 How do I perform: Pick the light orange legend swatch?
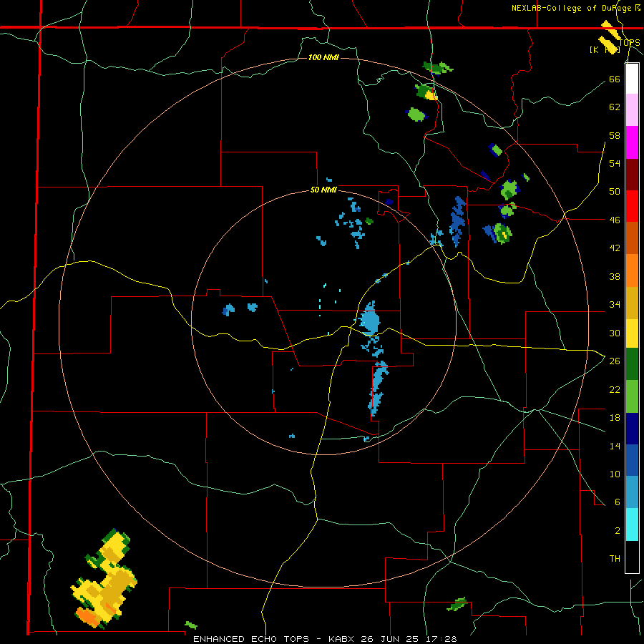[632, 270]
